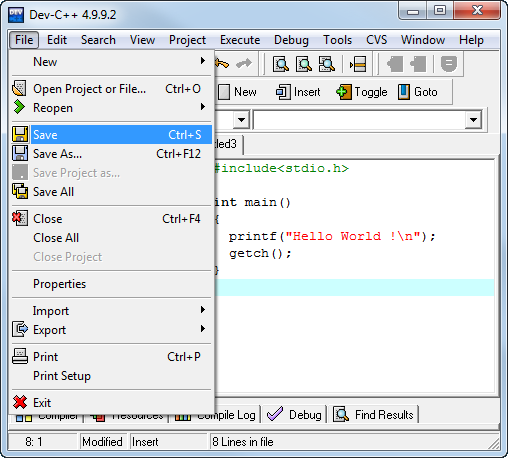Choose Save As... menu entry
This screenshot has width=508, height=458.
[x=111, y=154]
